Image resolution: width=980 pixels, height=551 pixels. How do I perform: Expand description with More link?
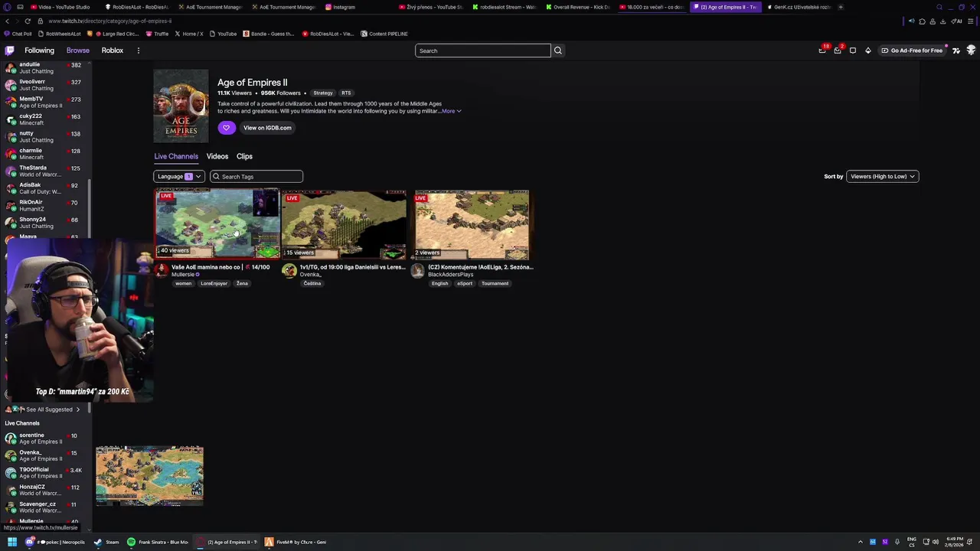(451, 111)
